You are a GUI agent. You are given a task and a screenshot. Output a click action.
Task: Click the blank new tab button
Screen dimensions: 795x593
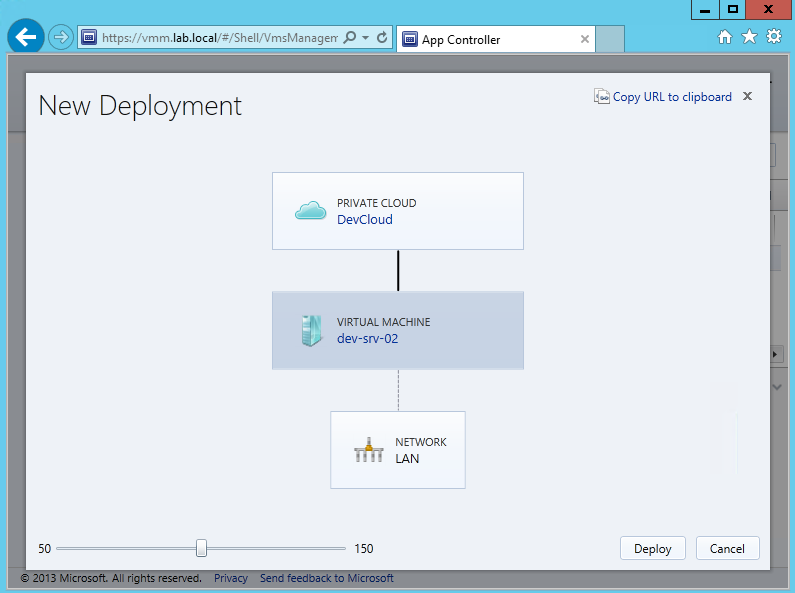point(609,39)
